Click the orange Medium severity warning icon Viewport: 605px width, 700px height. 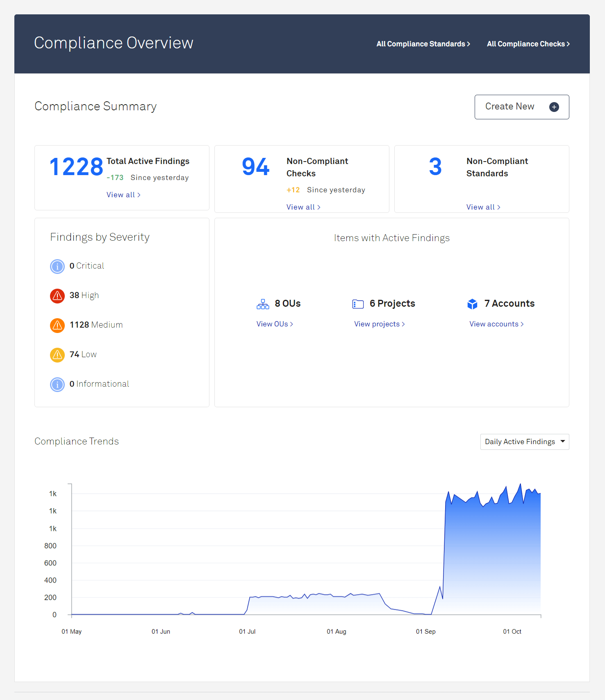tap(57, 325)
